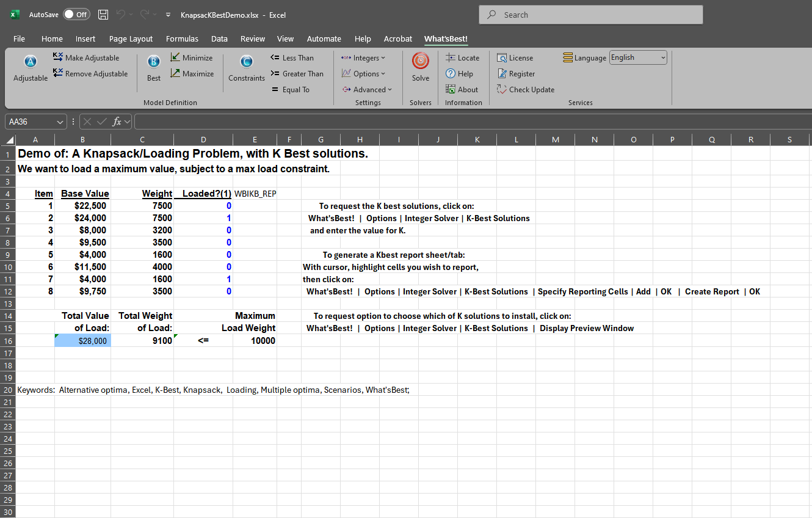Click the formula bar enter checkmark
The width and height of the screenshot is (812, 518).
point(102,122)
